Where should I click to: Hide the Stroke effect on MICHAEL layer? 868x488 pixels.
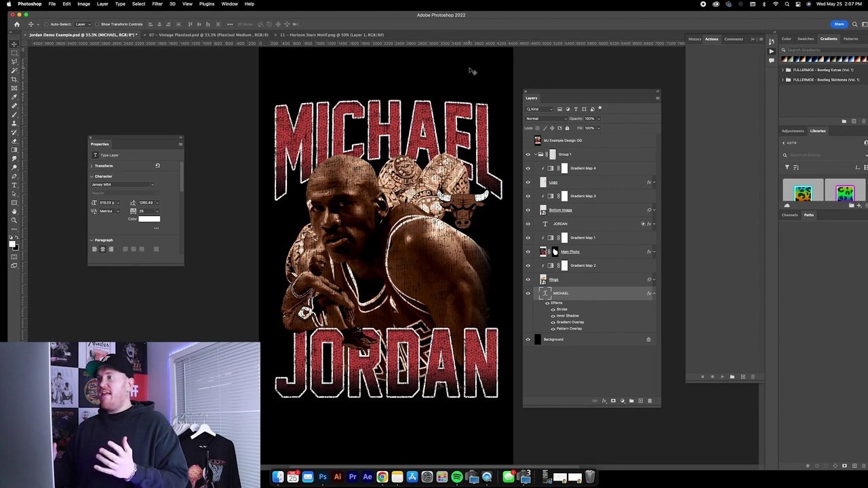click(553, 309)
